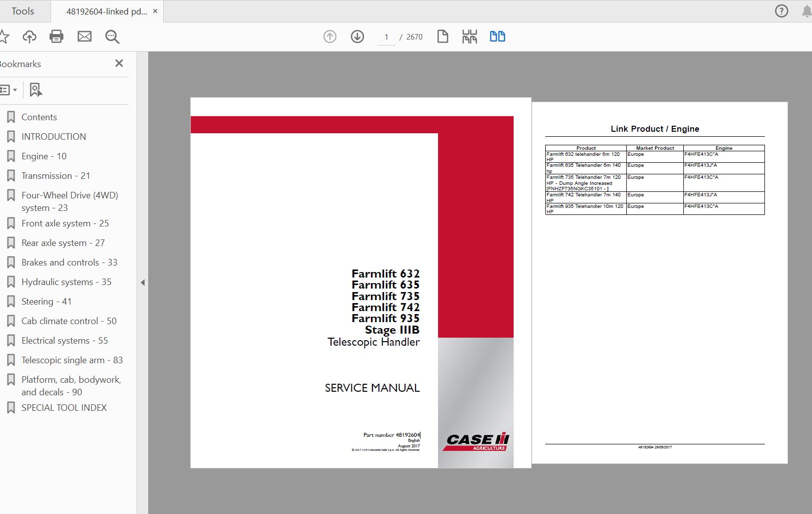Click the Tools tab
This screenshot has width=812, height=514.
point(23,11)
